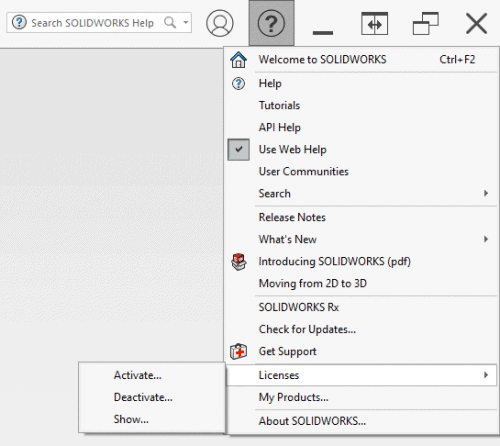The width and height of the screenshot is (500, 446).
Task: Open Introducing SOLIDWORKS (pdf)
Action: tap(362, 261)
